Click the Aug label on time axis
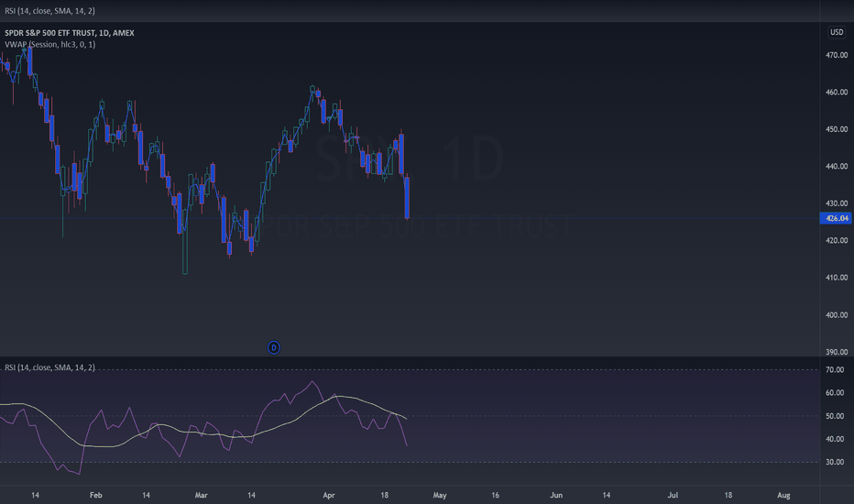854x504 pixels. (783, 495)
